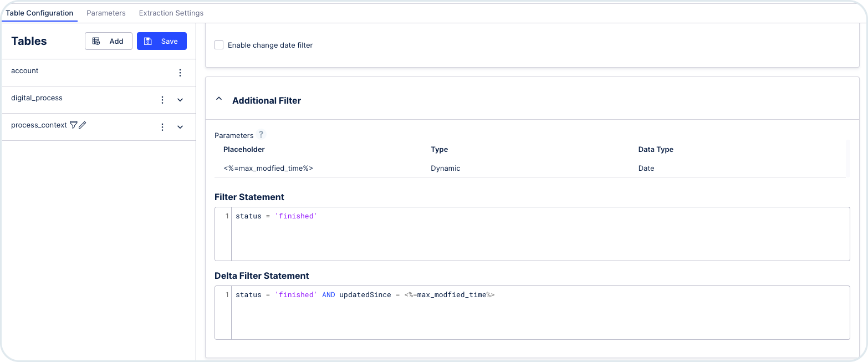The width and height of the screenshot is (868, 362).
Task: Open the Extraction Settings tab
Action: click(x=171, y=13)
